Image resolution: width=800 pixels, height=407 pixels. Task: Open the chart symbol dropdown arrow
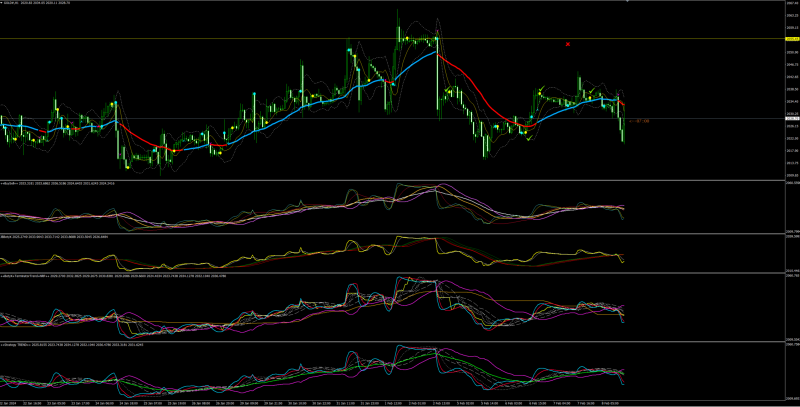2,3
